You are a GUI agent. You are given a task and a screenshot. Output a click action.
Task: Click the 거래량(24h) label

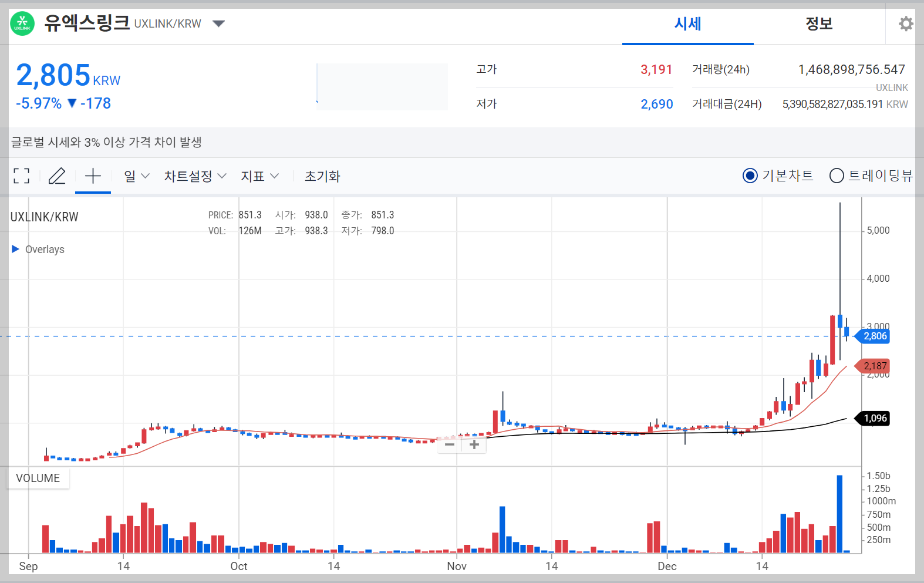pos(721,69)
